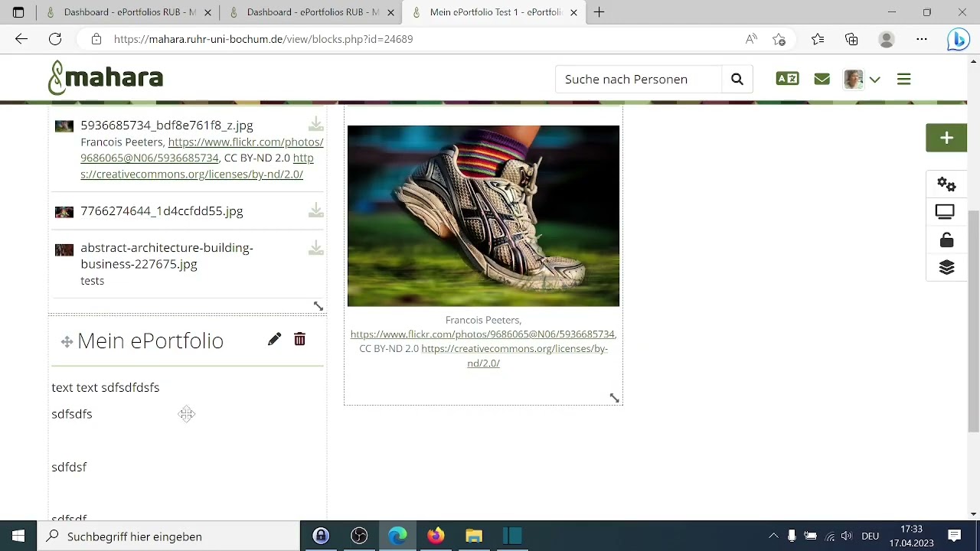The image size is (980, 551).
Task: Open the inbox envelope icon
Action: [822, 79]
